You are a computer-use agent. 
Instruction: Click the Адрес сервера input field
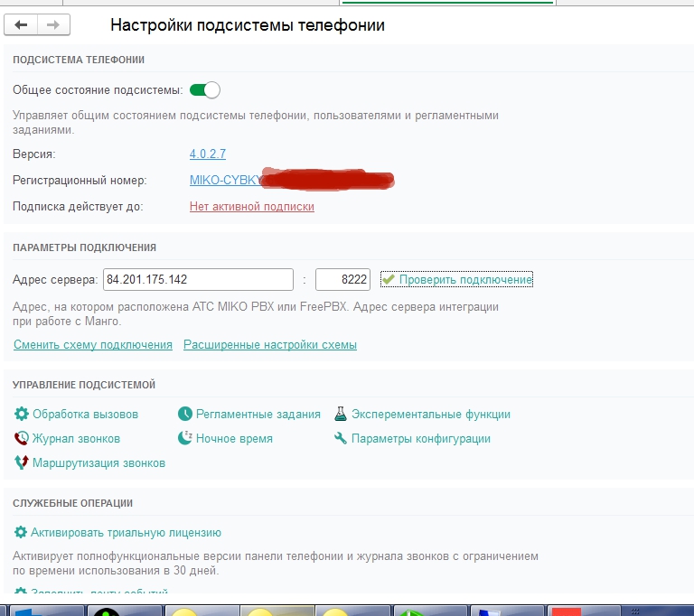tap(198, 280)
